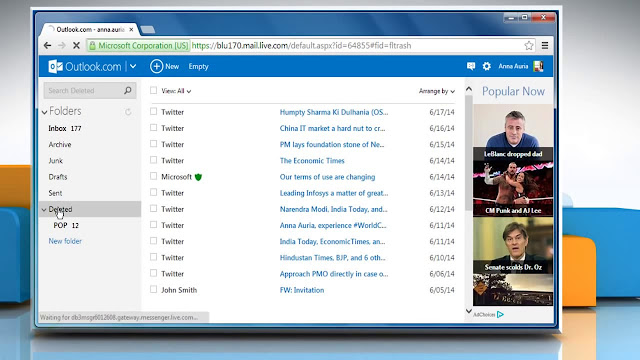640x360 pixels.
Task: Click the Empty button
Action: coord(198,67)
